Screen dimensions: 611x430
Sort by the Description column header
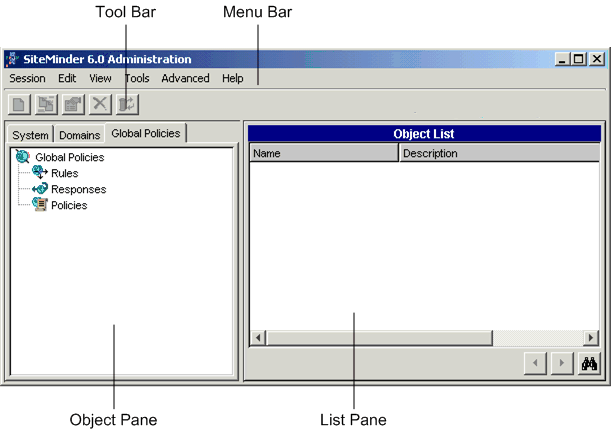[500, 153]
